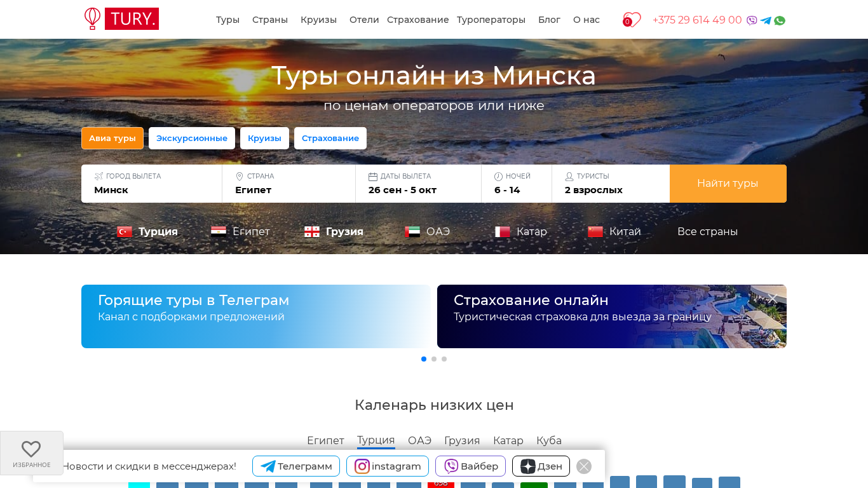Open the Туроператоры menu item
This screenshot has width=868, height=488.
click(x=491, y=20)
